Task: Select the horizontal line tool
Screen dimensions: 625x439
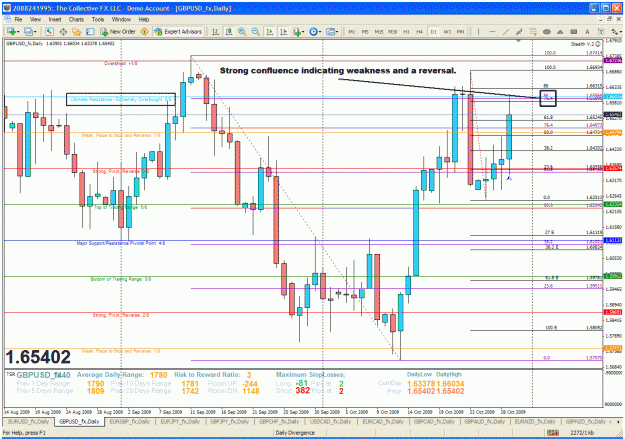Action: tap(492, 31)
